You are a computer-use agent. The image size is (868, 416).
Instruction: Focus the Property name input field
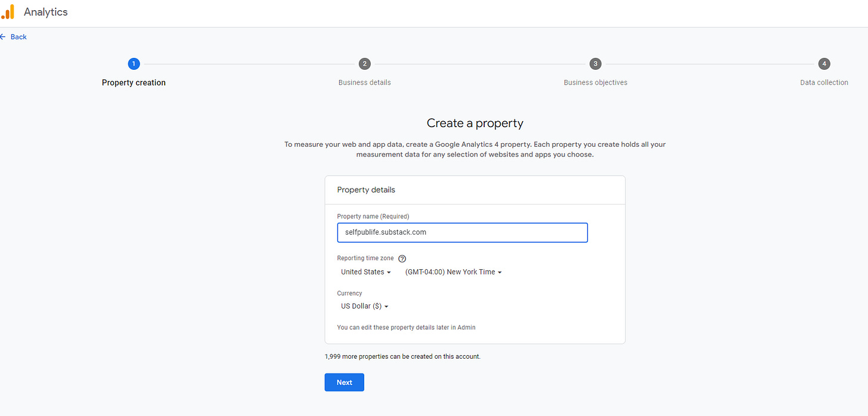(462, 232)
